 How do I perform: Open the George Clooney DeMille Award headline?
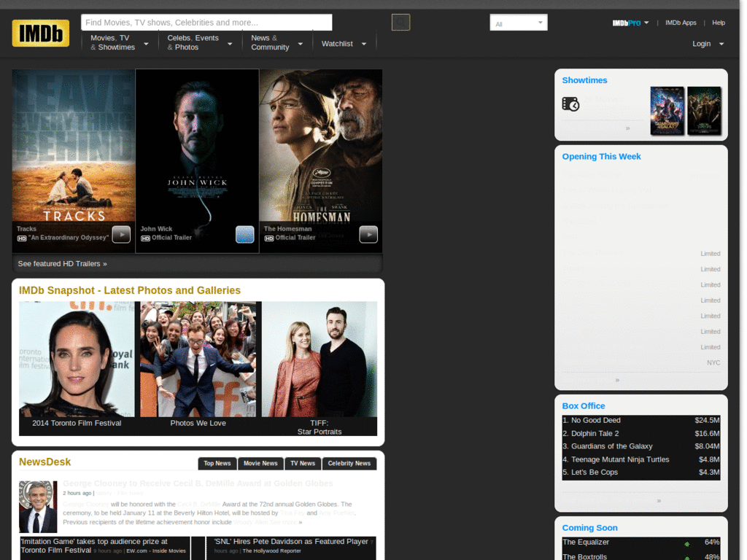[x=198, y=483]
